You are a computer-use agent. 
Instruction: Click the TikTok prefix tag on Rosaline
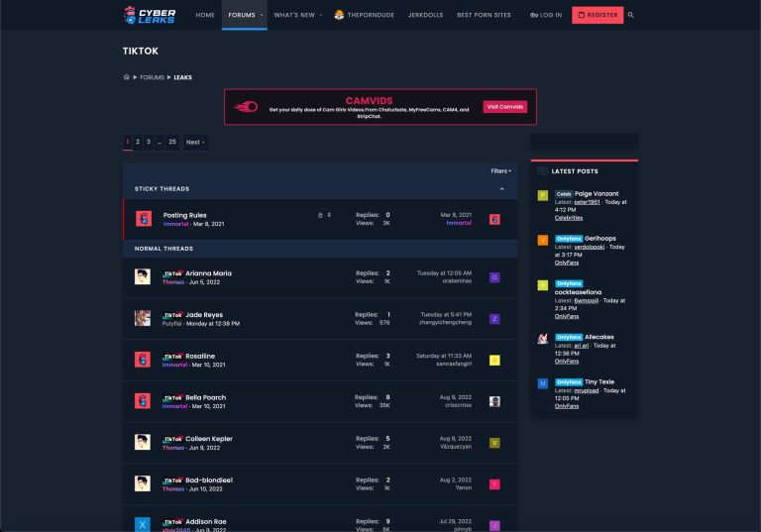coord(172,357)
